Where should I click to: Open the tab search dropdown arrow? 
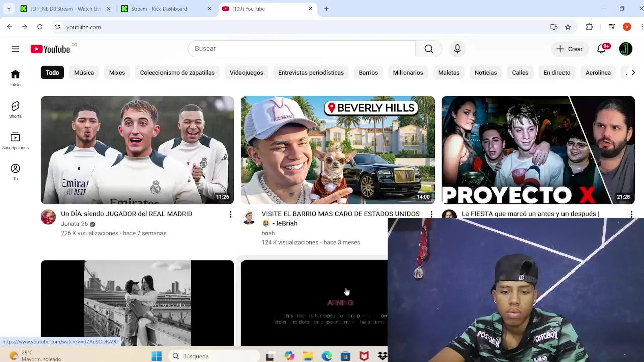pyautogui.click(x=9, y=9)
